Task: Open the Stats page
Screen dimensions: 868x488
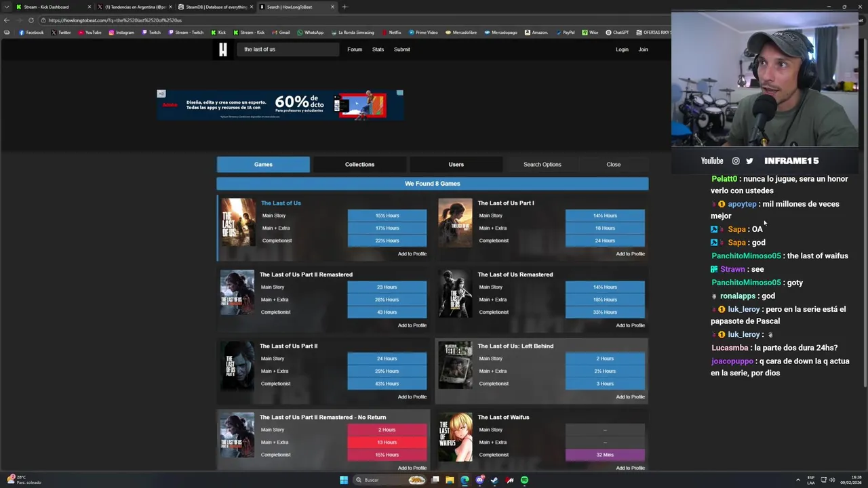Action: click(x=378, y=49)
